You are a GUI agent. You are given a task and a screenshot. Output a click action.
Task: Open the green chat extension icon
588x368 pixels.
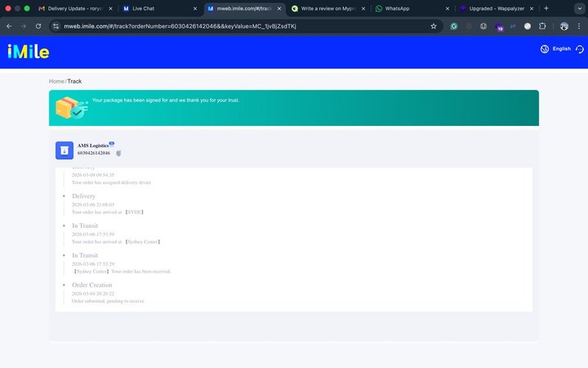[x=454, y=26]
